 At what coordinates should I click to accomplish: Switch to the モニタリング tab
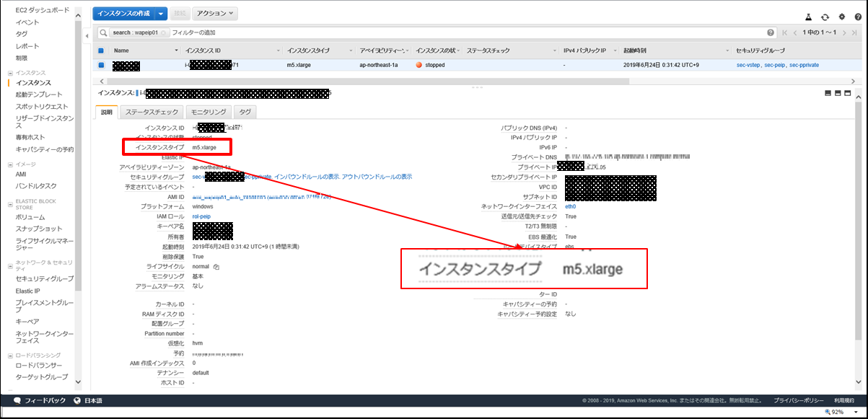(209, 112)
